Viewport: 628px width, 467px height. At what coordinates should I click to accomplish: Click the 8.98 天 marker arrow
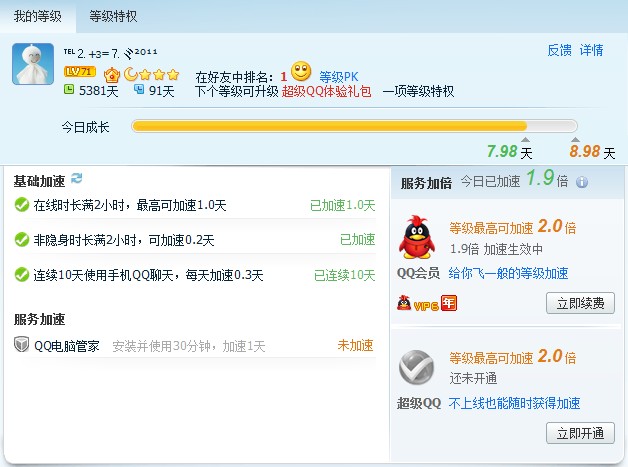point(575,139)
